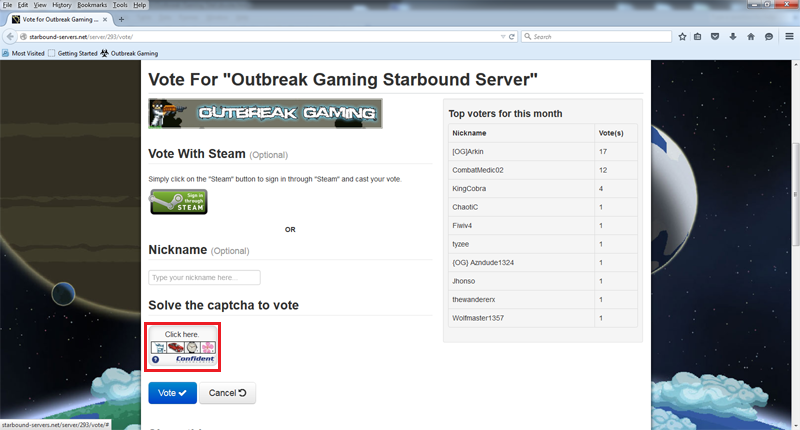Click the Confident captcha logo
The image size is (800, 430).
point(195,359)
